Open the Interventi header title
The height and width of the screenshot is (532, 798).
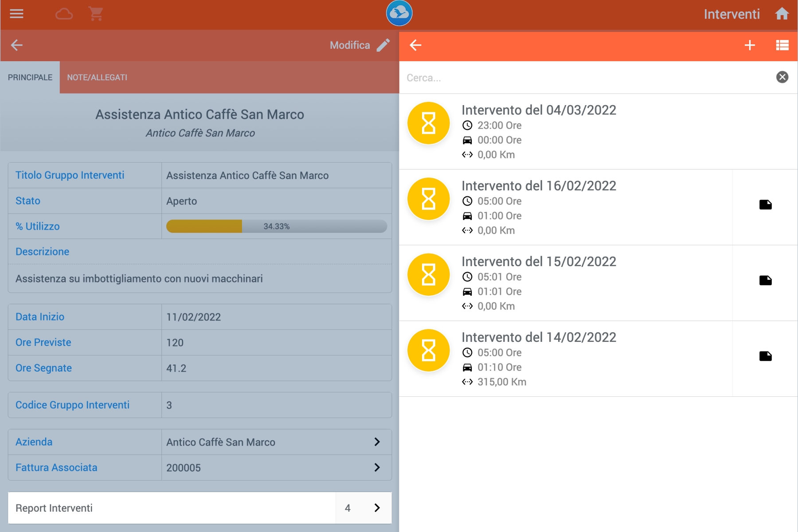pos(731,14)
